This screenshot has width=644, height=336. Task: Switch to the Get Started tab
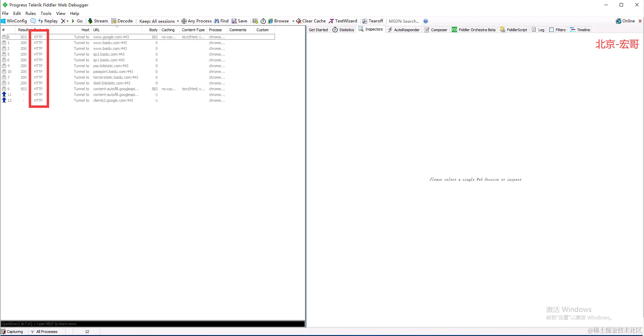(x=318, y=30)
